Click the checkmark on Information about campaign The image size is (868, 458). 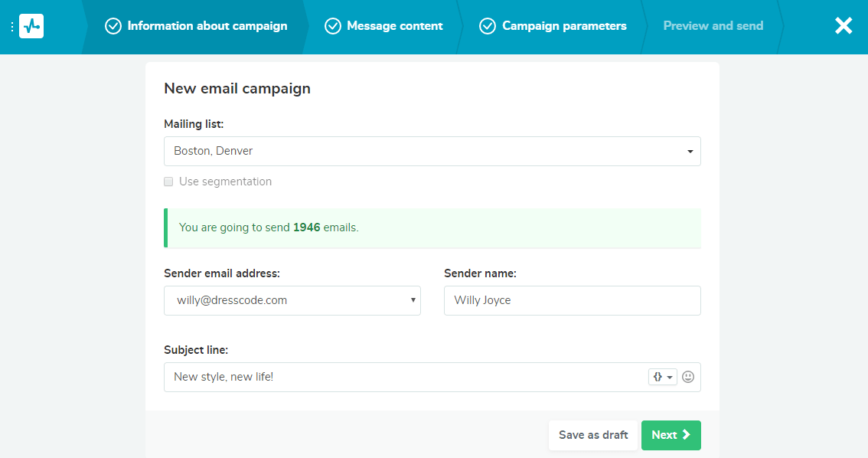tap(113, 25)
